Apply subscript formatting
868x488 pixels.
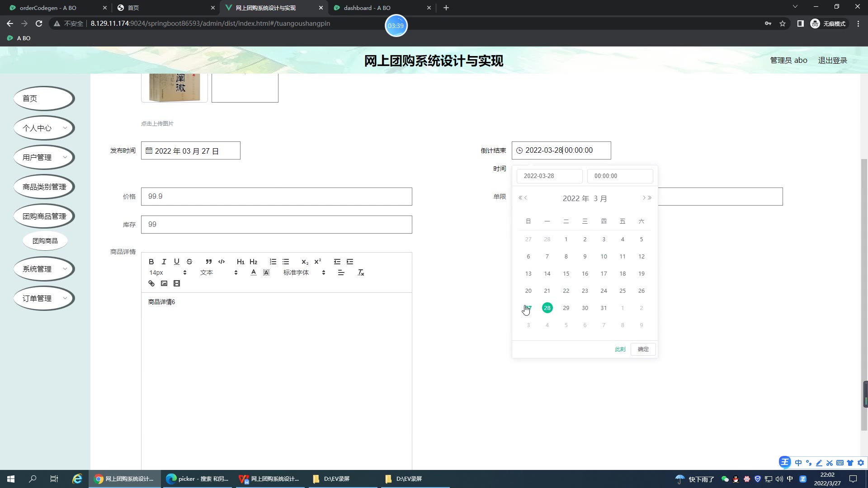tap(305, 262)
